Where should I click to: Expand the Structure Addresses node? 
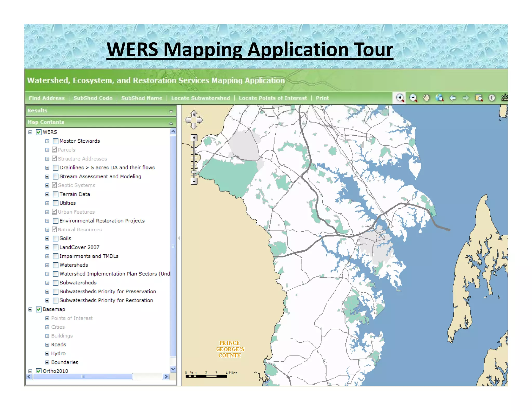47,159
